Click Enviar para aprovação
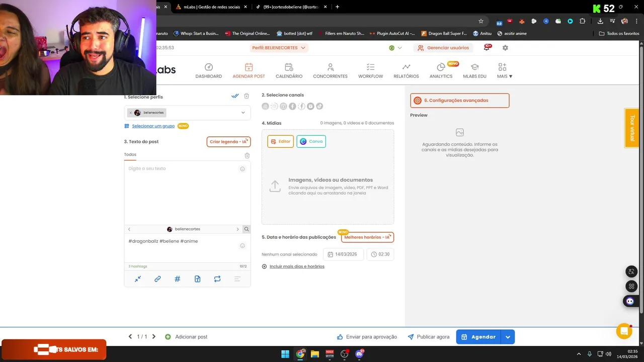The image size is (644, 362). pos(367,337)
